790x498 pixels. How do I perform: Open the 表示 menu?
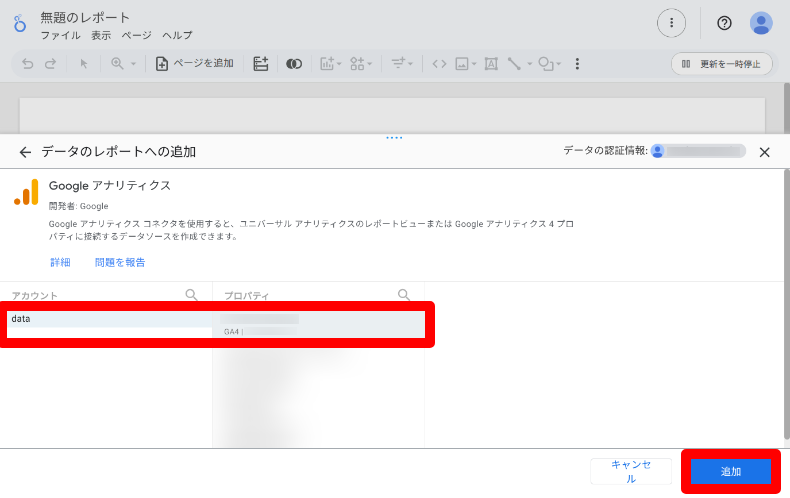[101, 35]
